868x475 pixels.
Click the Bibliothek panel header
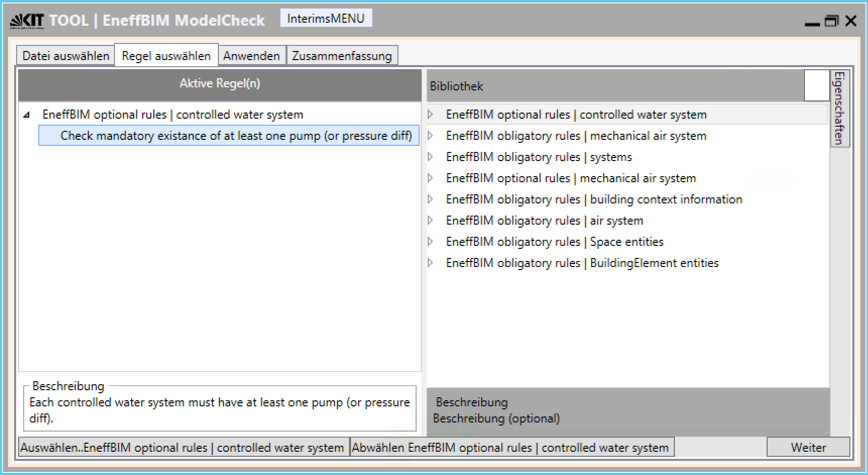(615, 85)
